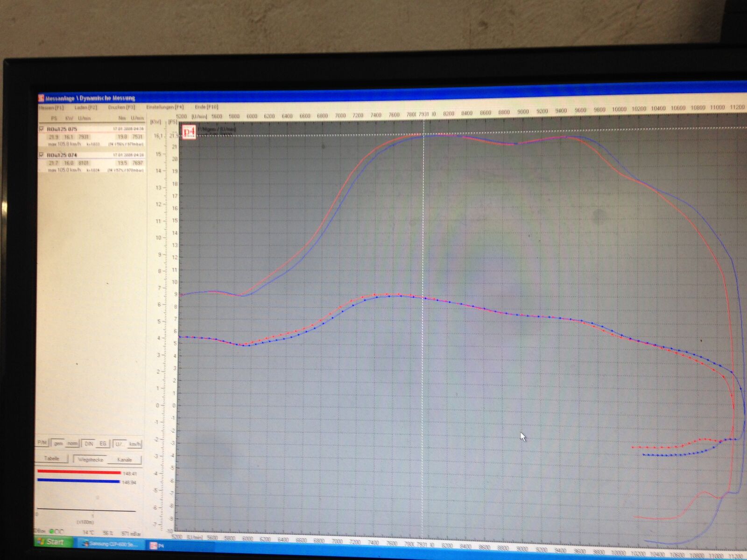Switch the x-axis to km/h
747x560 pixels.
pos(134,444)
